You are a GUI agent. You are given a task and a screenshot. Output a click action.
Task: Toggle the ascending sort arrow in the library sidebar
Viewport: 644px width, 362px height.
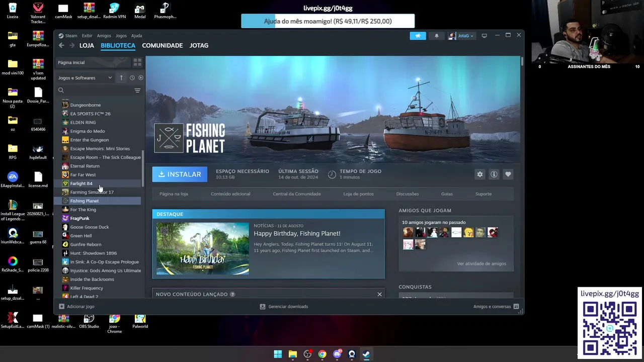tap(121, 78)
